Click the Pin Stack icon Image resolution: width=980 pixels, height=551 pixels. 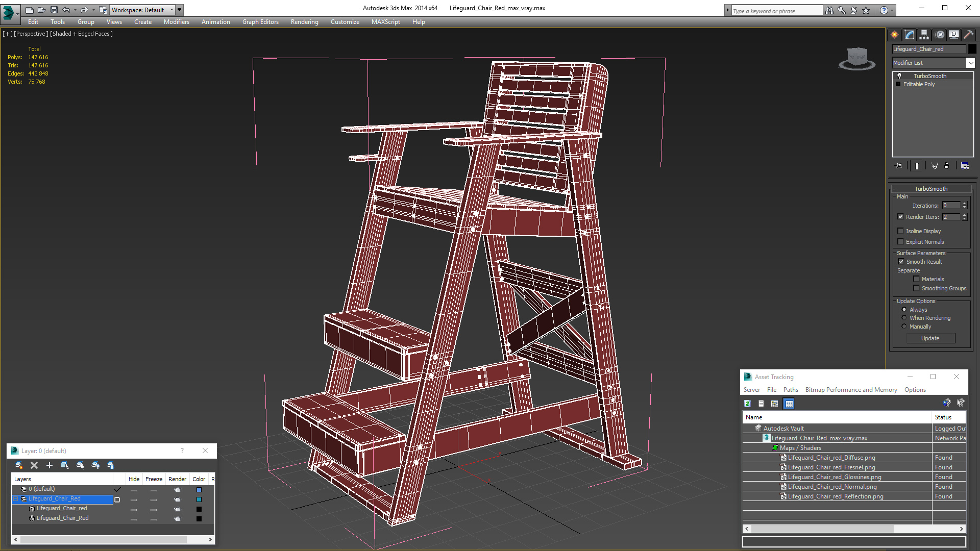(x=899, y=166)
